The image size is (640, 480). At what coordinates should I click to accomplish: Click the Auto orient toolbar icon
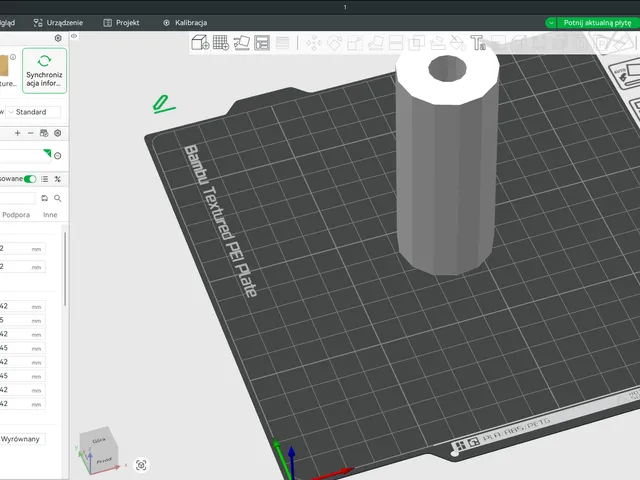pyautogui.click(x=241, y=43)
